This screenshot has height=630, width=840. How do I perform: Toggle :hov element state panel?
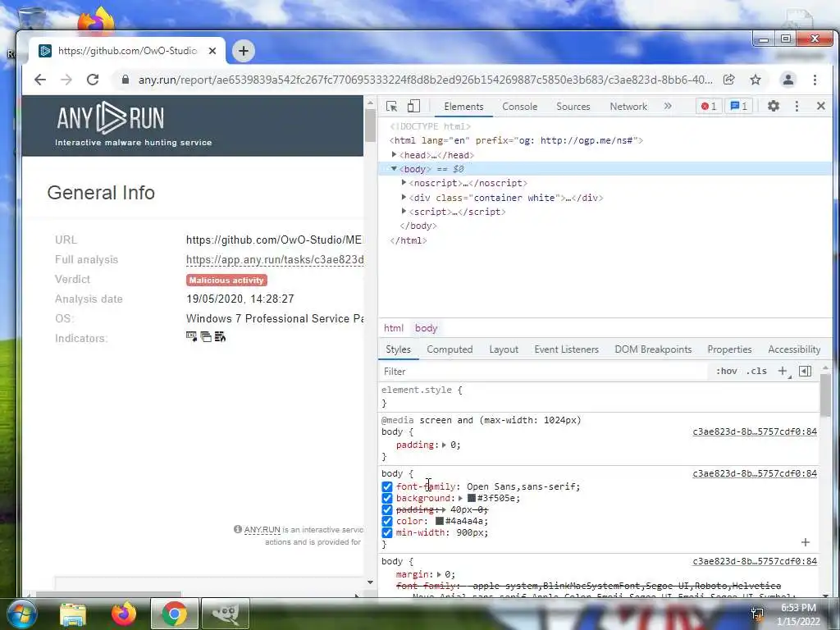tap(727, 372)
